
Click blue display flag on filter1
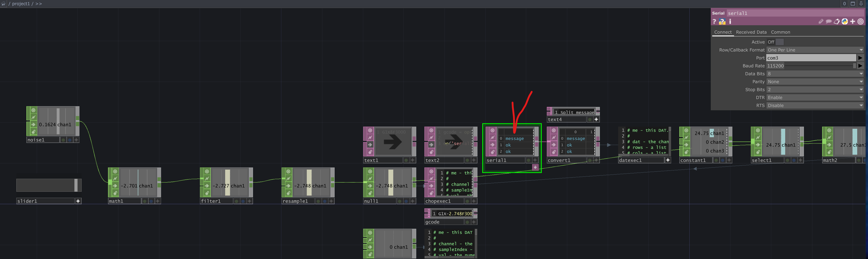[243, 201]
